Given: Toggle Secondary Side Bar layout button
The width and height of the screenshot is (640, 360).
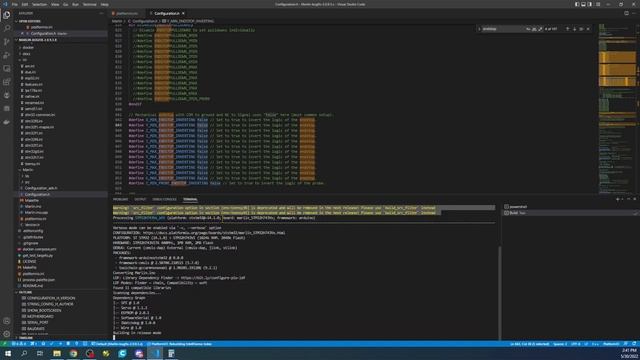Looking at the screenshot, I should pyautogui.click(x=589, y=4).
